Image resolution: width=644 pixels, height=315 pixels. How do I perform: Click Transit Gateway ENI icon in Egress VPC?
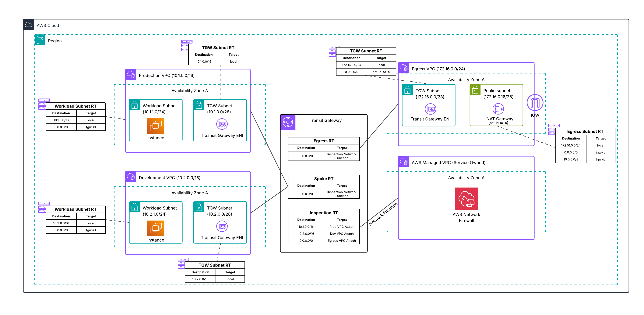[430, 109]
